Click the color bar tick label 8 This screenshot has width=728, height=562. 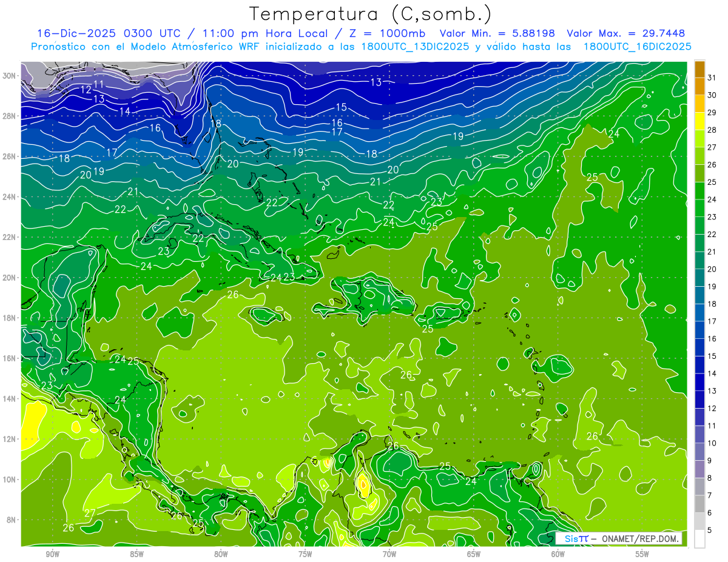710,478
